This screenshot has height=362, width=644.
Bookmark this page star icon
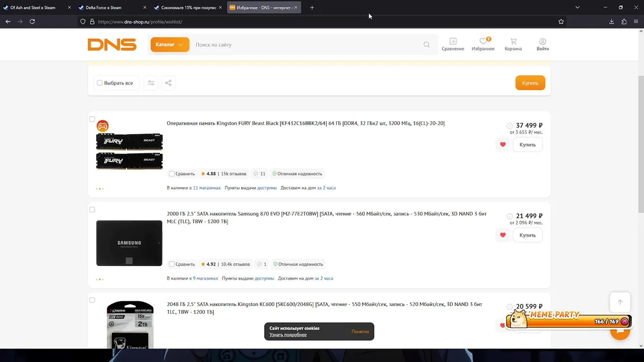561,22
